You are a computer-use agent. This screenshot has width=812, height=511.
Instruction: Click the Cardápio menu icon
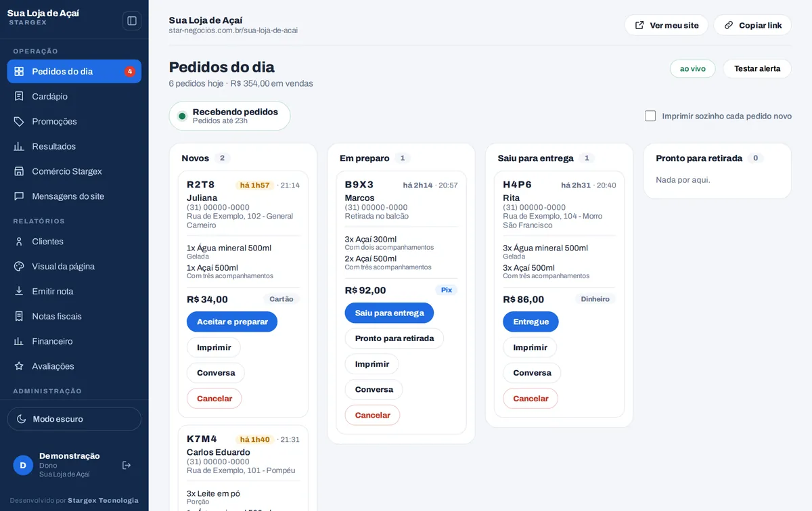coord(19,96)
